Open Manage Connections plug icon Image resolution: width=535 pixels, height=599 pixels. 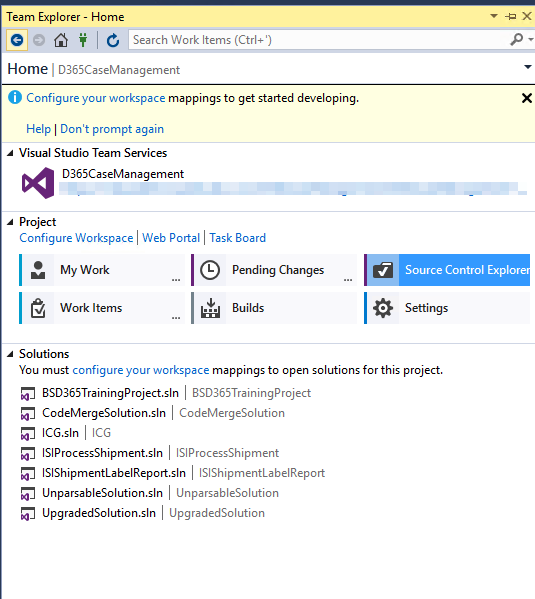(x=83, y=40)
